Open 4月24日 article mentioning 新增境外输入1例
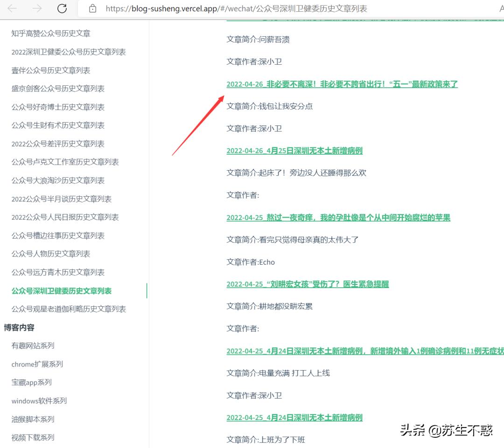The image size is (504, 448). click(x=365, y=351)
